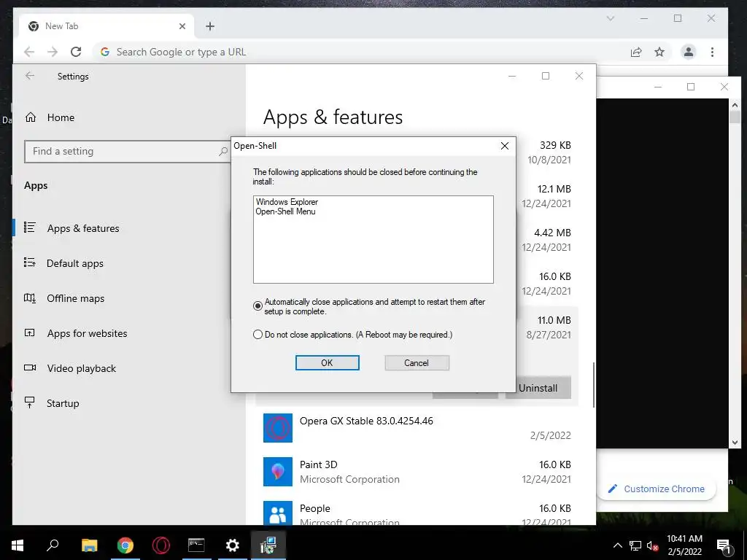Image resolution: width=747 pixels, height=560 pixels.
Task: Select Paint 3D app entry
Action: 417,472
